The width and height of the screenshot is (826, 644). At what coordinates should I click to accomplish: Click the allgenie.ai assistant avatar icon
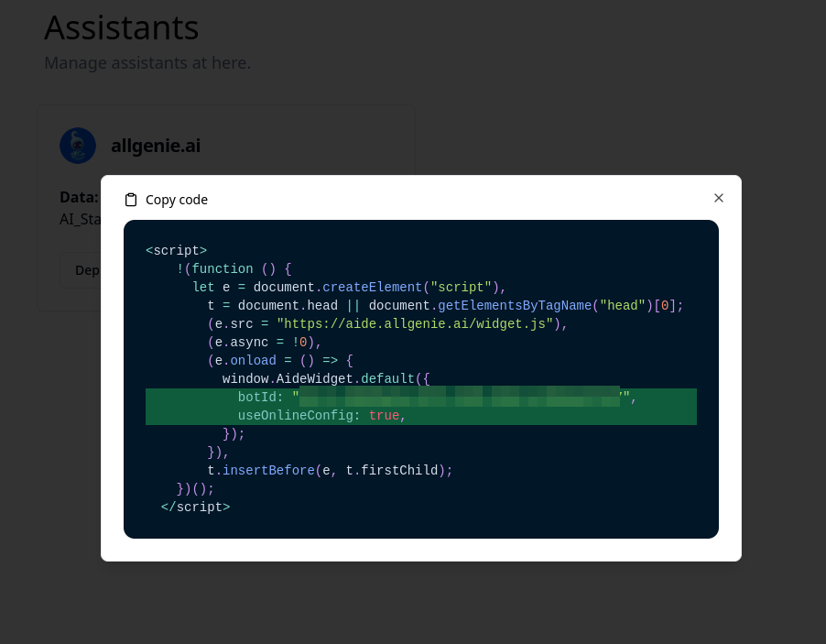[78, 145]
